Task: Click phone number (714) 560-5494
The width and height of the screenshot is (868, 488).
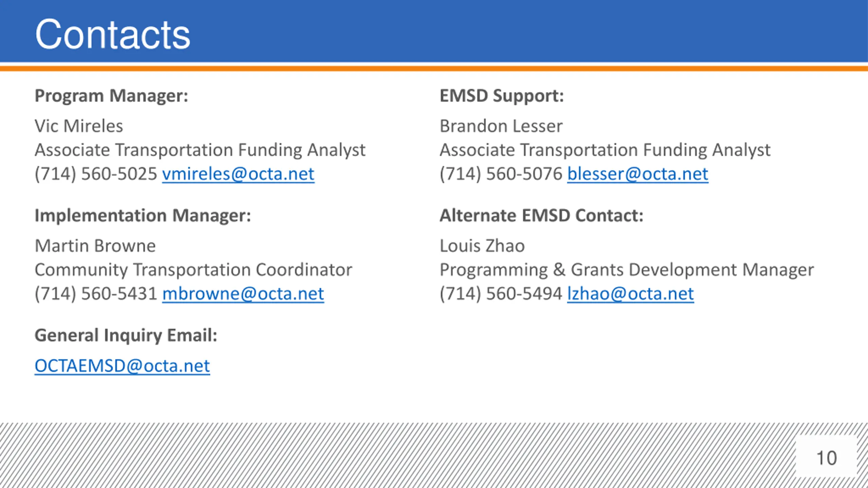Action: (501, 294)
